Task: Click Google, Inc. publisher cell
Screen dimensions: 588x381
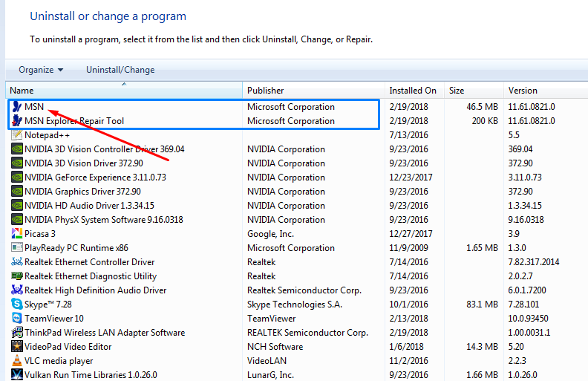Action: tap(270, 234)
